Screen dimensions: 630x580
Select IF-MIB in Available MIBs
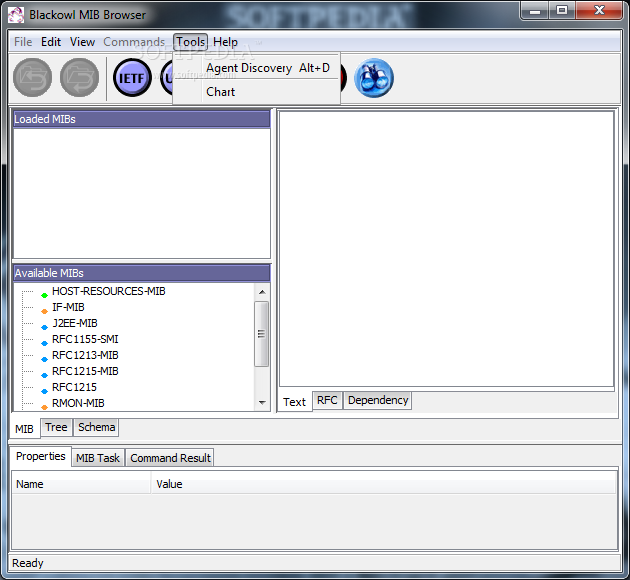(x=68, y=307)
